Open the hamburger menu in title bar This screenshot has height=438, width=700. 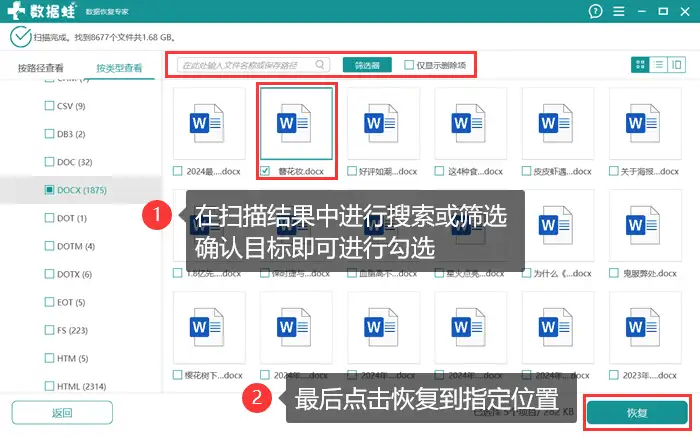619,11
